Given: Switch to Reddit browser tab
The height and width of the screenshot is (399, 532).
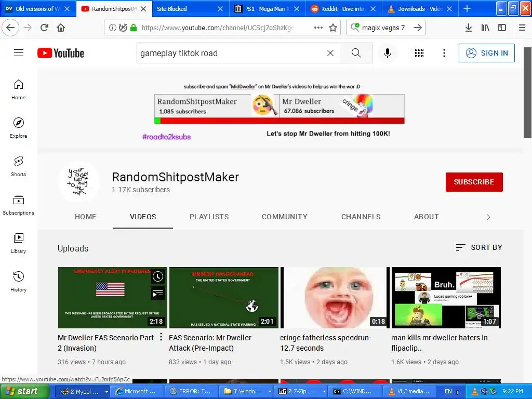Looking at the screenshot, I should (x=343, y=8).
